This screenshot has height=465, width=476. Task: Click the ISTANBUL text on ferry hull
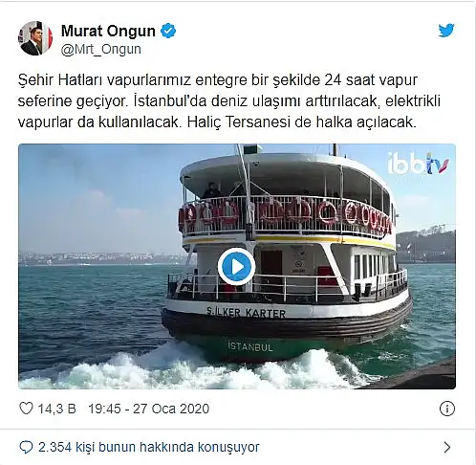tap(250, 346)
